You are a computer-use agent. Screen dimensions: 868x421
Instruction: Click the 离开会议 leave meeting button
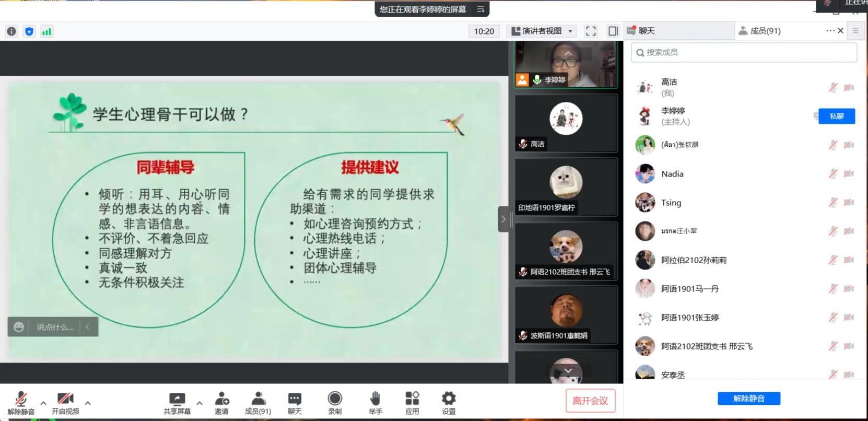(590, 401)
